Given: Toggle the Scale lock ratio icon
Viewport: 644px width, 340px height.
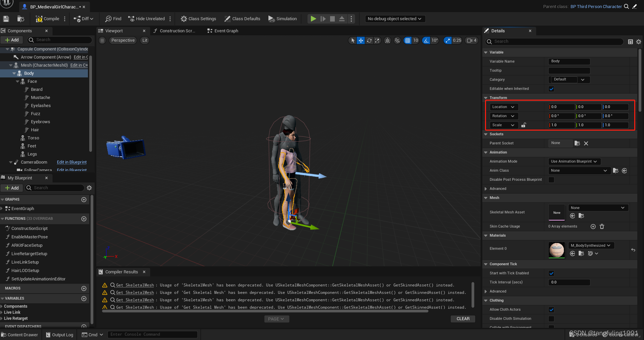Looking at the screenshot, I should click(x=524, y=125).
